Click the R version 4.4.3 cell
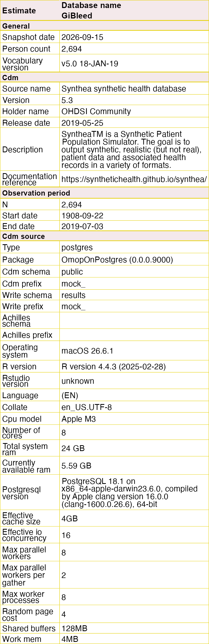Viewport: 209px width, 644px height. click(x=134, y=366)
